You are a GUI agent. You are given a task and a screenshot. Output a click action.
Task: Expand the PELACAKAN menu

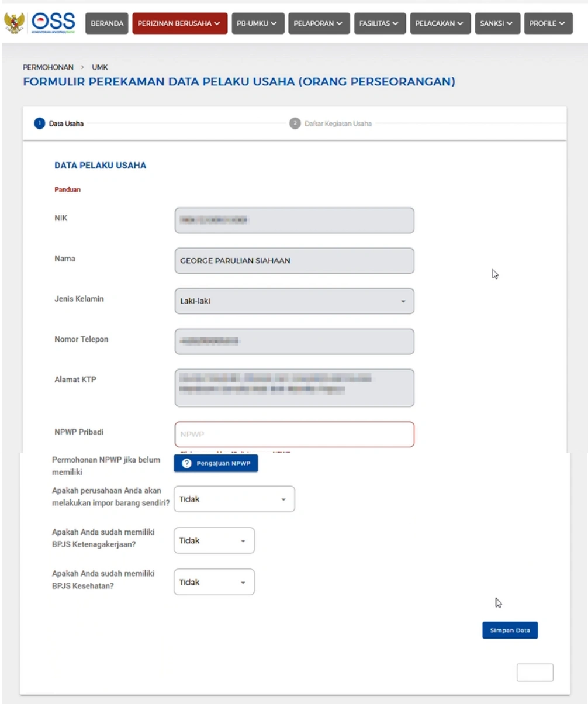click(440, 23)
